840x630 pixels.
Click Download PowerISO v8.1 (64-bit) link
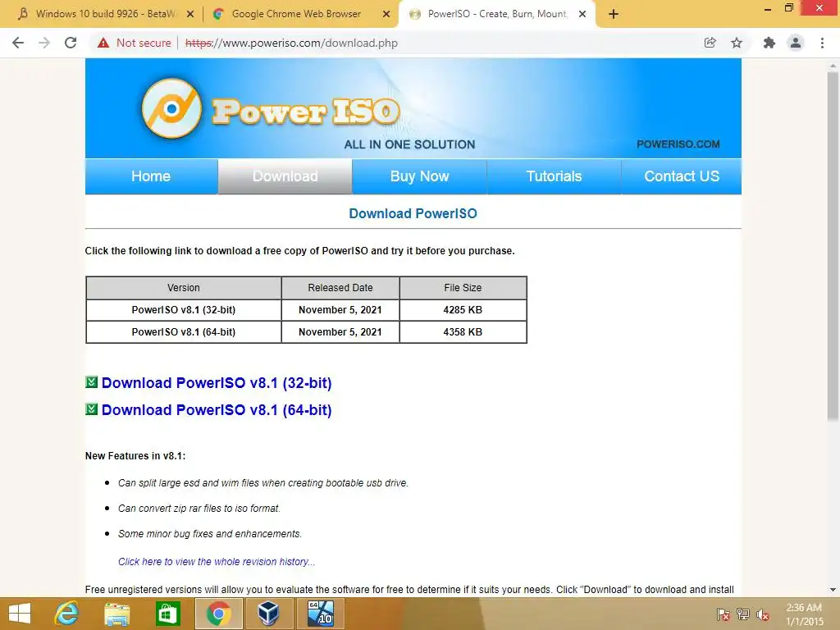(x=217, y=410)
